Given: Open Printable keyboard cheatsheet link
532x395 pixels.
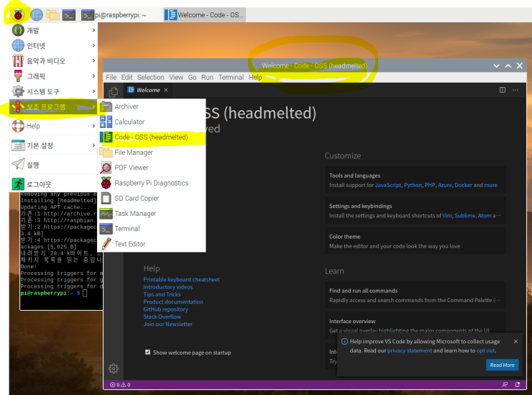Looking at the screenshot, I should (x=181, y=280).
